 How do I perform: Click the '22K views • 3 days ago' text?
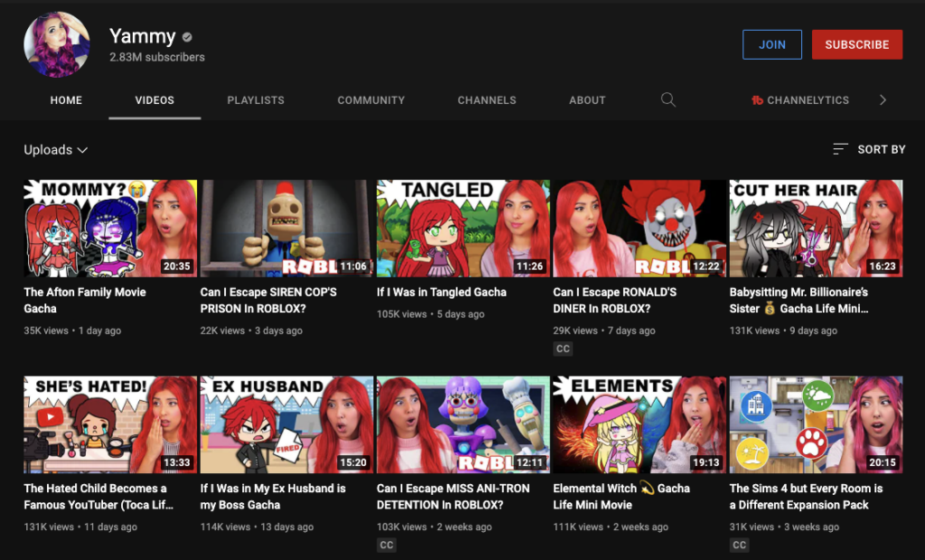point(251,331)
